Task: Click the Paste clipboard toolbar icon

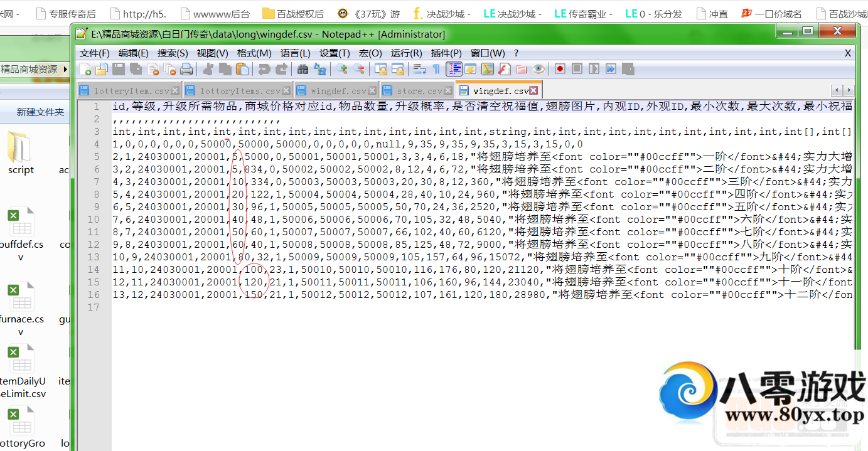Action: click(242, 69)
